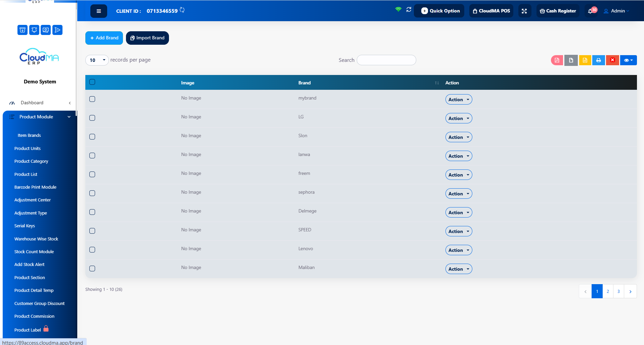Click the hamburger menu toggle icon
This screenshot has width=644, height=345.
98,11
